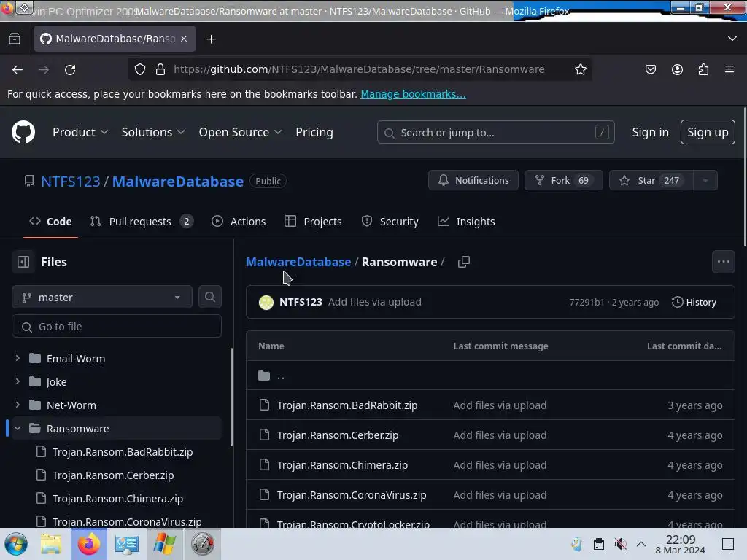Open the extensions puzzle icon

point(703,69)
